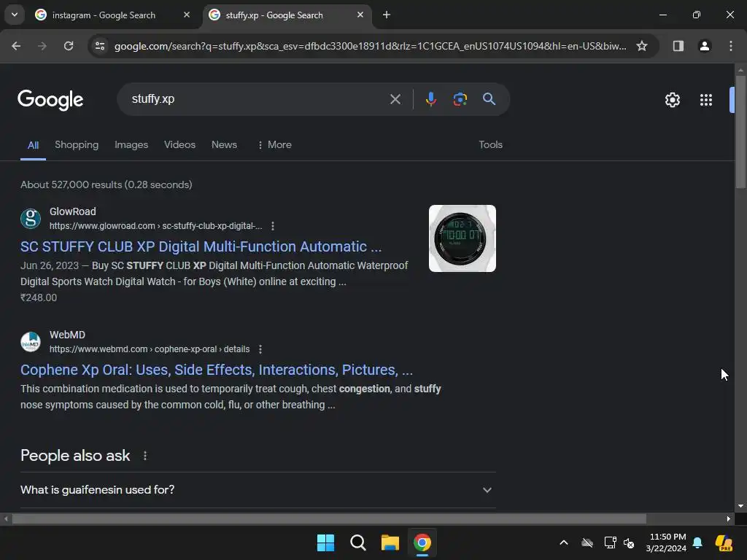747x560 pixels.
Task: Switch to News results
Action: pyautogui.click(x=224, y=145)
